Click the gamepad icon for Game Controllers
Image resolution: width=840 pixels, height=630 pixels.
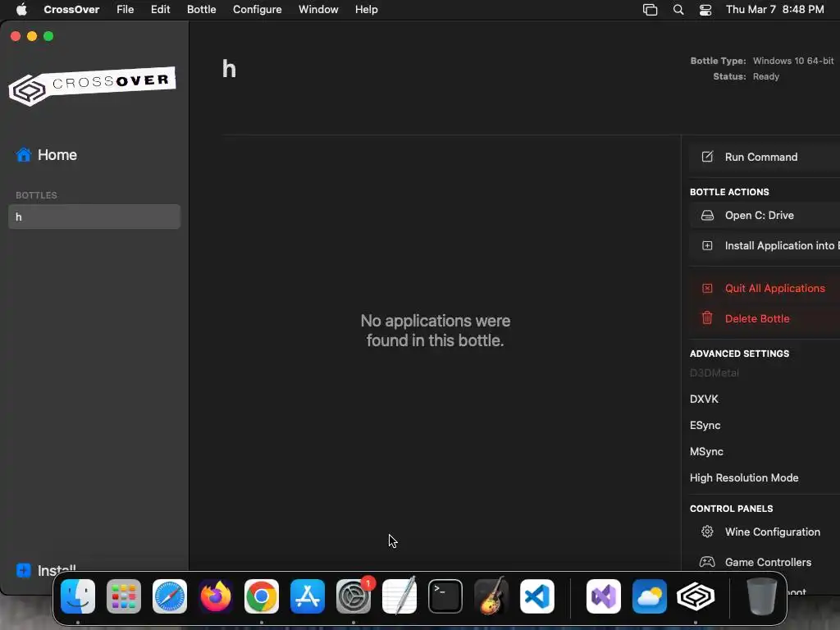707,562
